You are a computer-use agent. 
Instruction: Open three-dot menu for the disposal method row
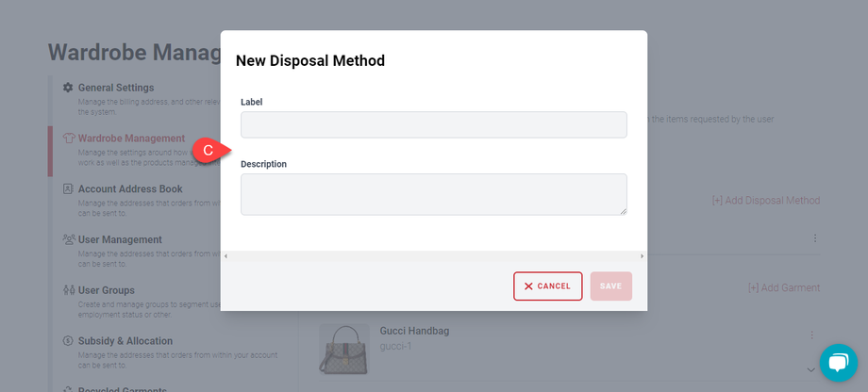click(815, 238)
